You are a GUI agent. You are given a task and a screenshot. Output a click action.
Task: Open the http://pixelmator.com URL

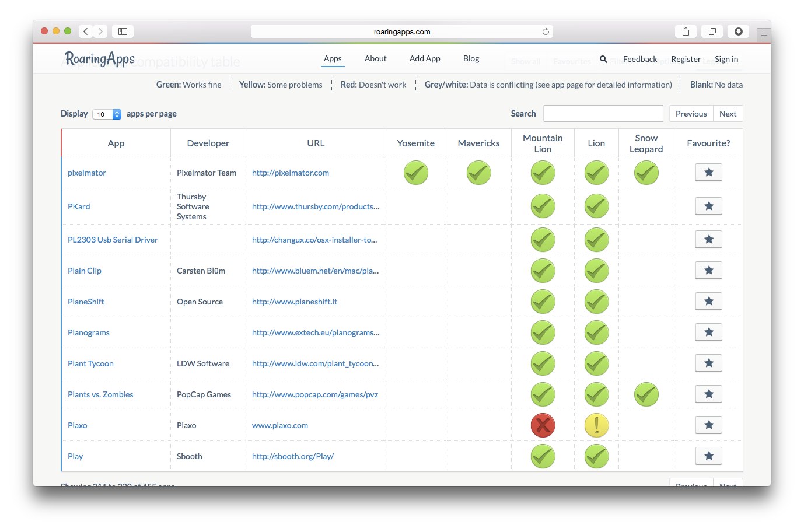tap(291, 173)
